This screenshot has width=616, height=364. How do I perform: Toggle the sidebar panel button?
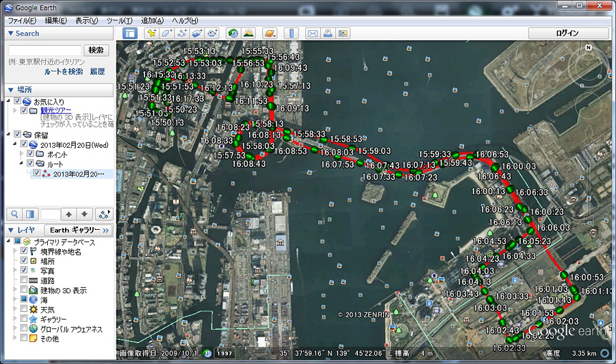[x=129, y=34]
